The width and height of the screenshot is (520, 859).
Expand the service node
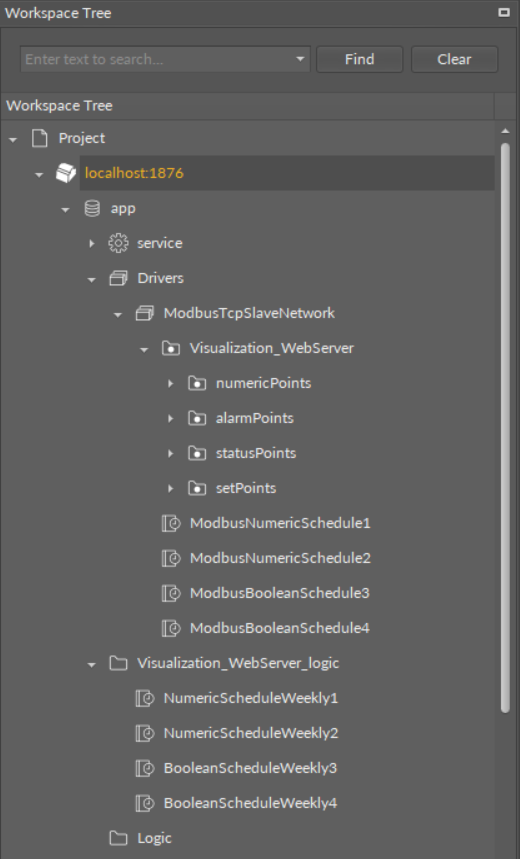(92, 243)
